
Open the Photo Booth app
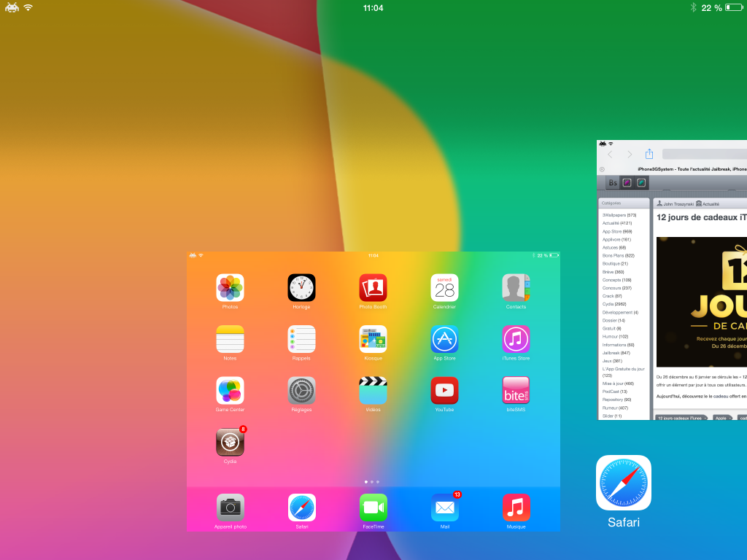pos(373,288)
